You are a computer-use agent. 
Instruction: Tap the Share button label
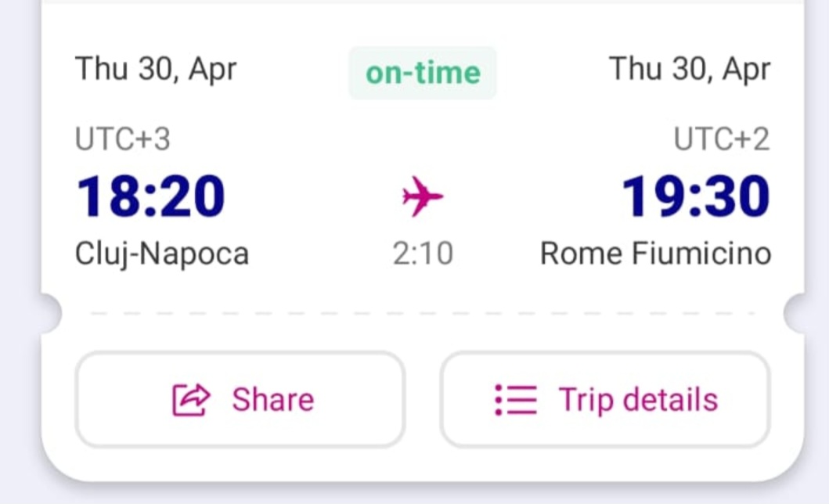tap(272, 400)
